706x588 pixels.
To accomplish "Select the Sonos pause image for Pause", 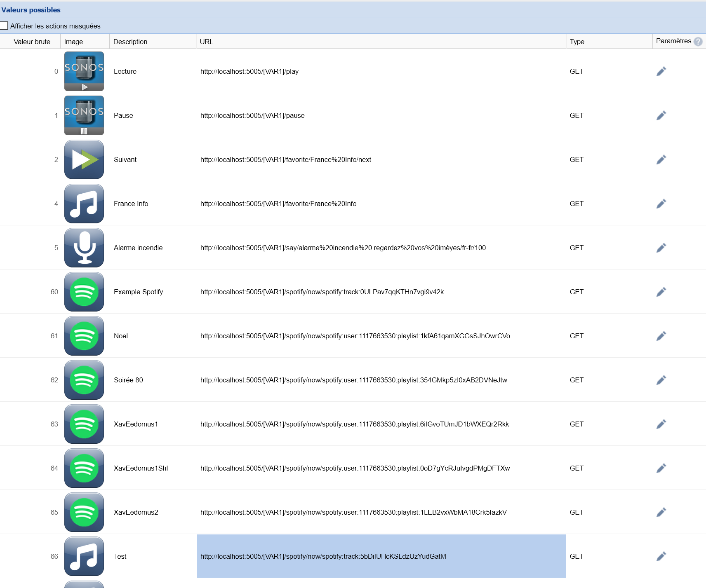I will pyautogui.click(x=84, y=115).
